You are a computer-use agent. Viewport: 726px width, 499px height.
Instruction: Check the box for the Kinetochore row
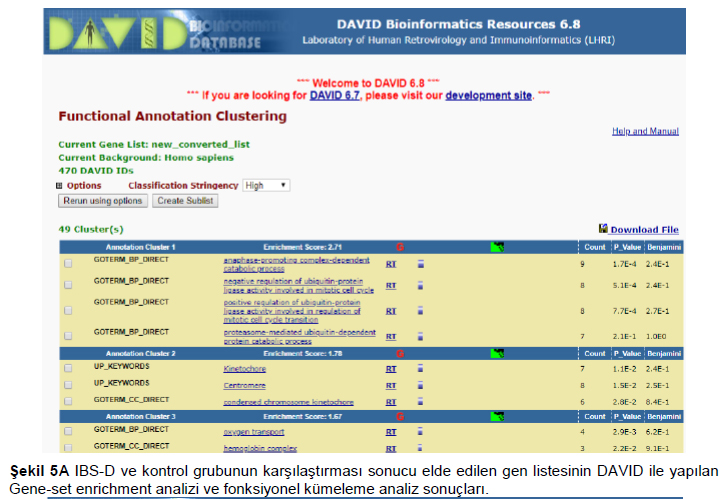click(68, 368)
